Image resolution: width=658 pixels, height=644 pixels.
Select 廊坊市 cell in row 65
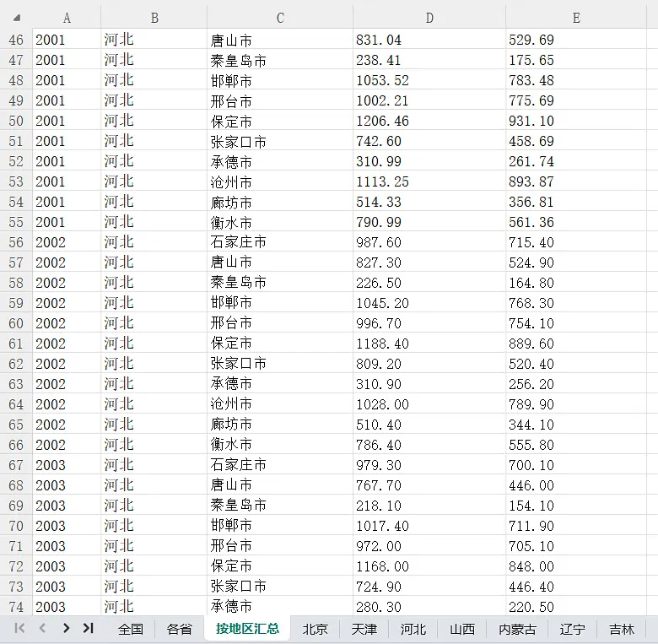[280, 425]
